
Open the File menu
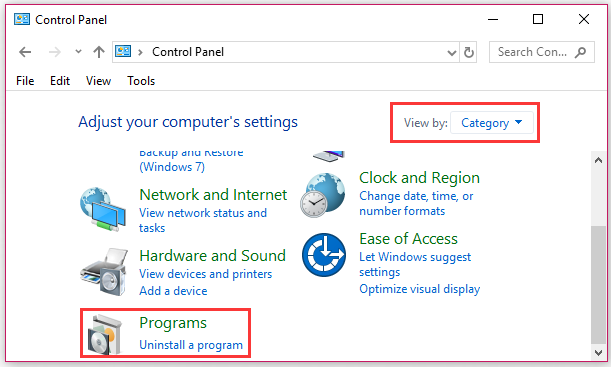coord(25,81)
